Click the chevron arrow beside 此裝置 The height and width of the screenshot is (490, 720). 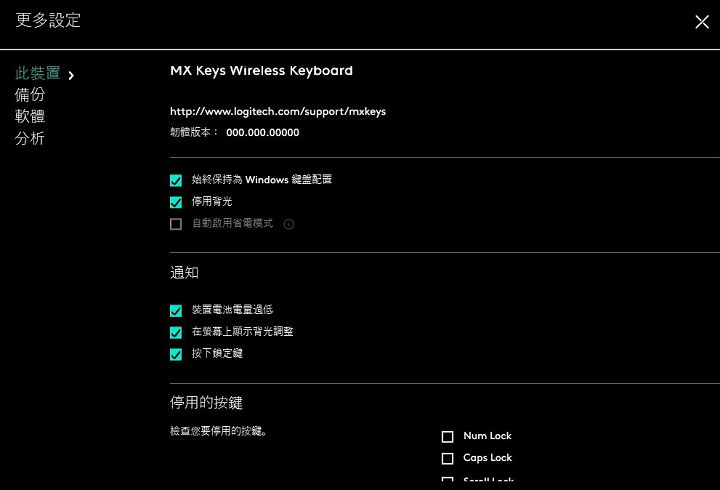(71, 75)
